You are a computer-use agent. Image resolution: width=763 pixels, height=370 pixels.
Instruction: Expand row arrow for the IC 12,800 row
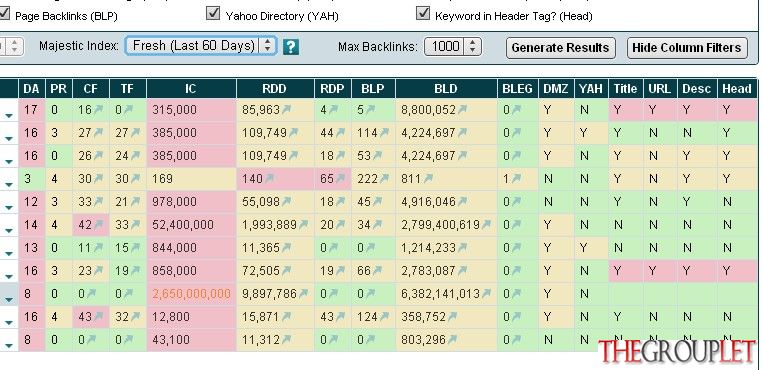9,322
